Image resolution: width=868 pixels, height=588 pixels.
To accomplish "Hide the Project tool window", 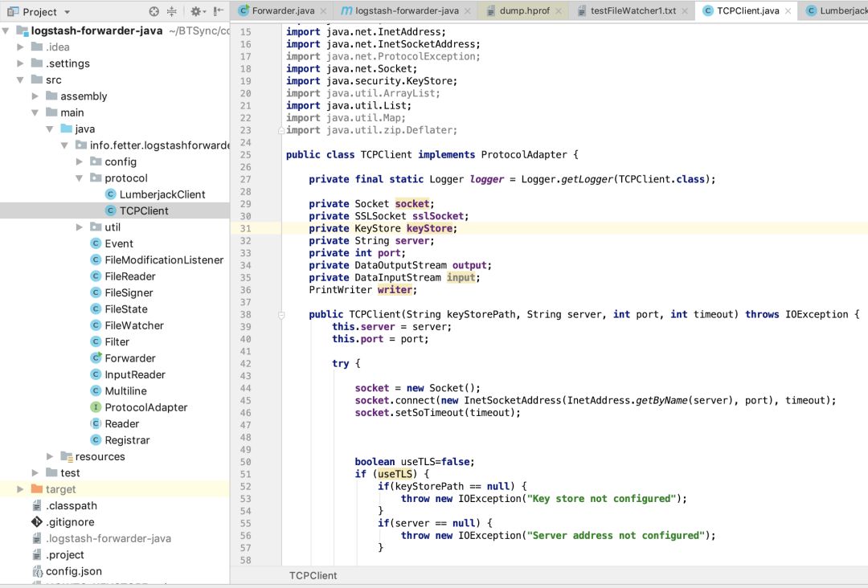I will click(x=219, y=11).
